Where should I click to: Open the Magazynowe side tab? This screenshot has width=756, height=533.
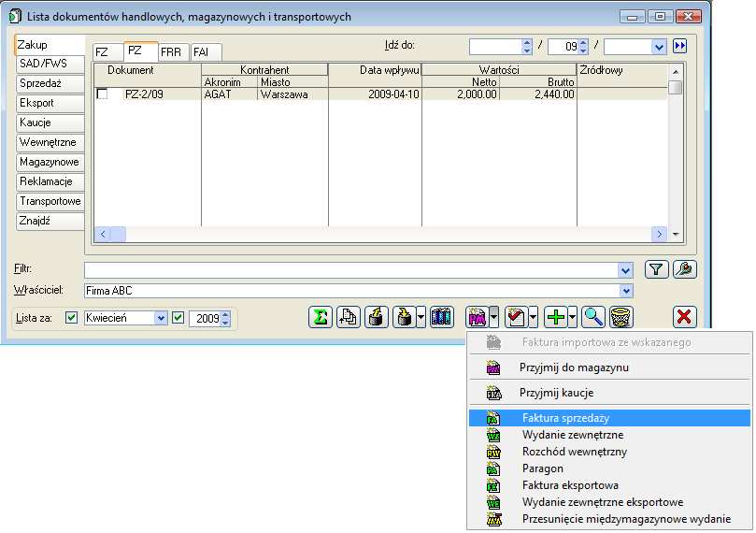[50, 163]
